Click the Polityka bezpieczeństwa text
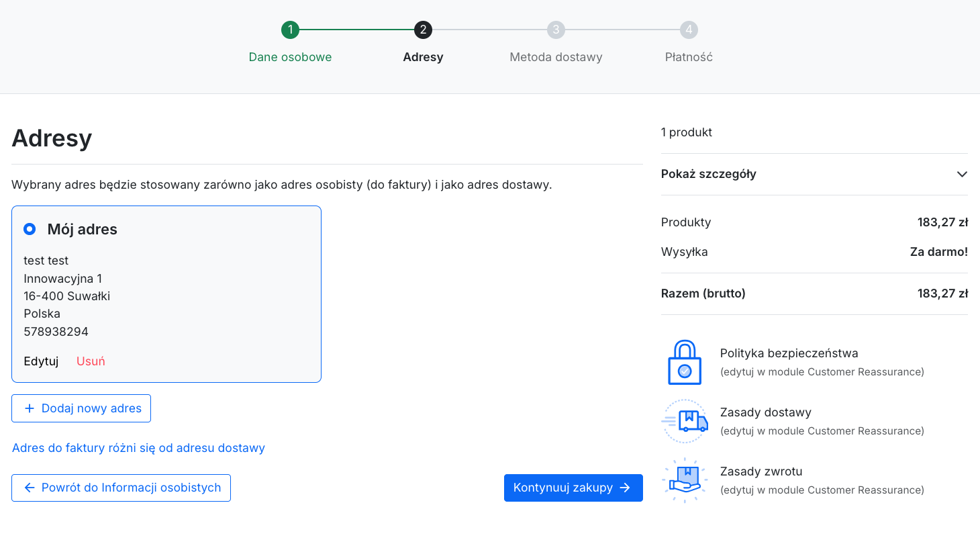 pos(789,353)
